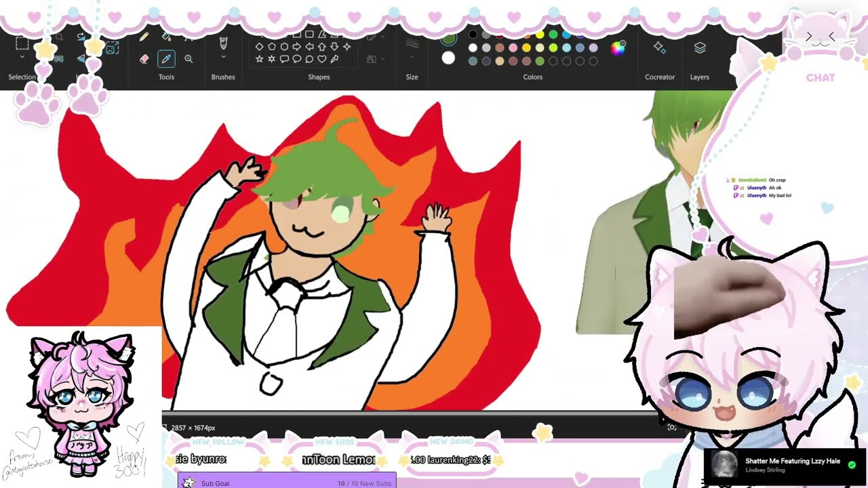Screen dimensions: 868x488
Task: Click the Flip image icon
Action: (81, 58)
